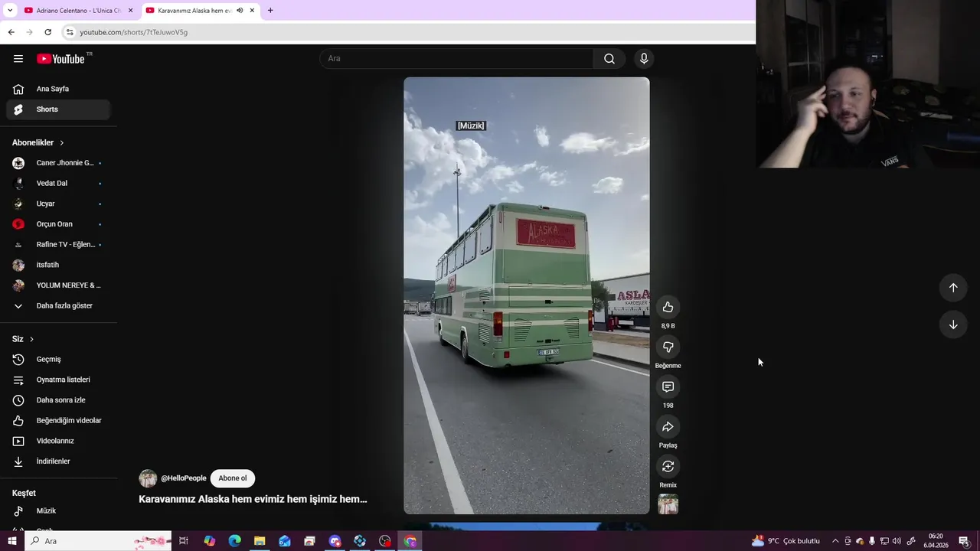Image resolution: width=980 pixels, height=551 pixels.
Task: Click the search magnifier button
Action: (609, 59)
